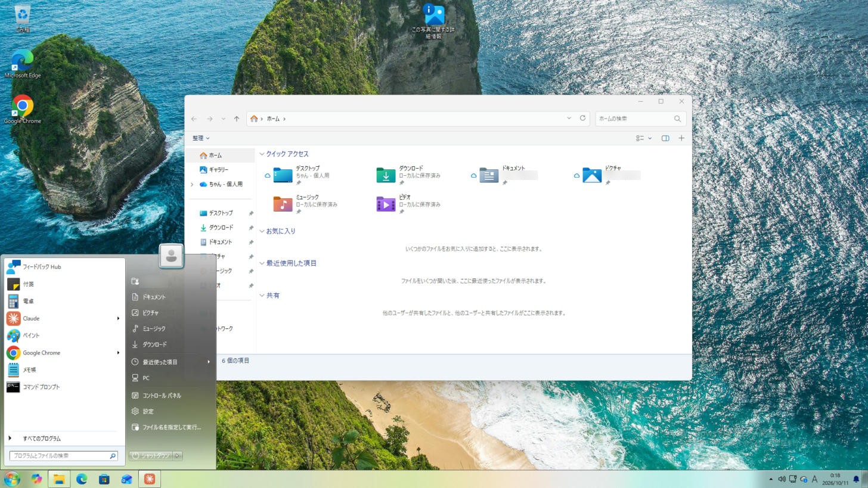Toggle the details pane in Explorer
The width and height of the screenshot is (868, 488).
(665, 138)
